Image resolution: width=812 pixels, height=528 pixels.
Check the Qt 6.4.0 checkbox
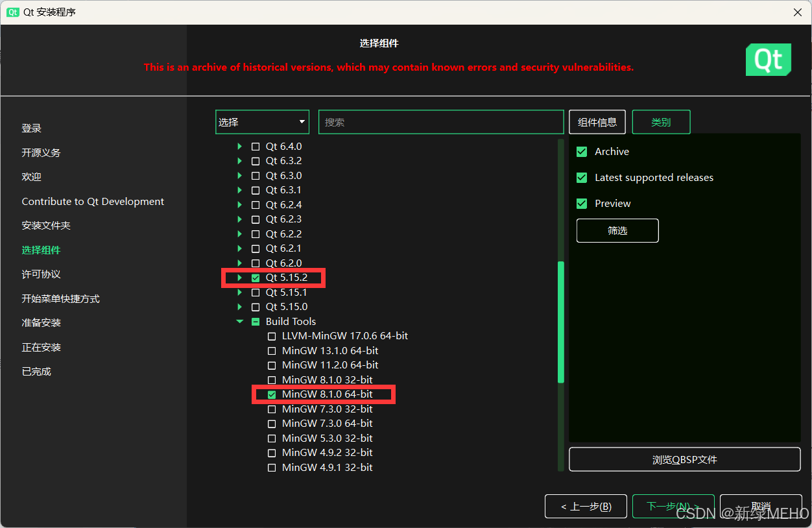(256, 147)
